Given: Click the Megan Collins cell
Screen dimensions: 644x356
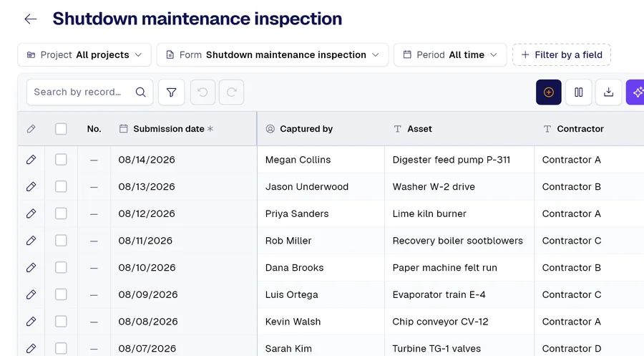Looking at the screenshot, I should [321, 160].
